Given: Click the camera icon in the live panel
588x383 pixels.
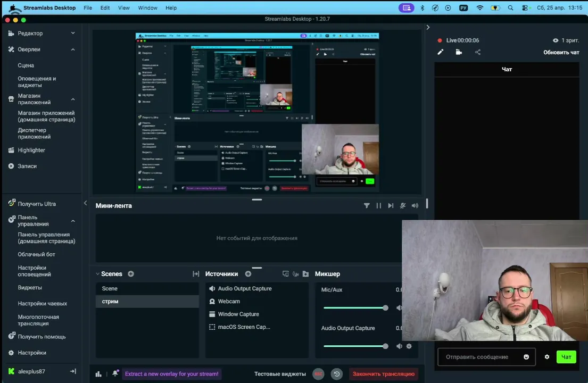Looking at the screenshot, I should pyautogui.click(x=459, y=52).
